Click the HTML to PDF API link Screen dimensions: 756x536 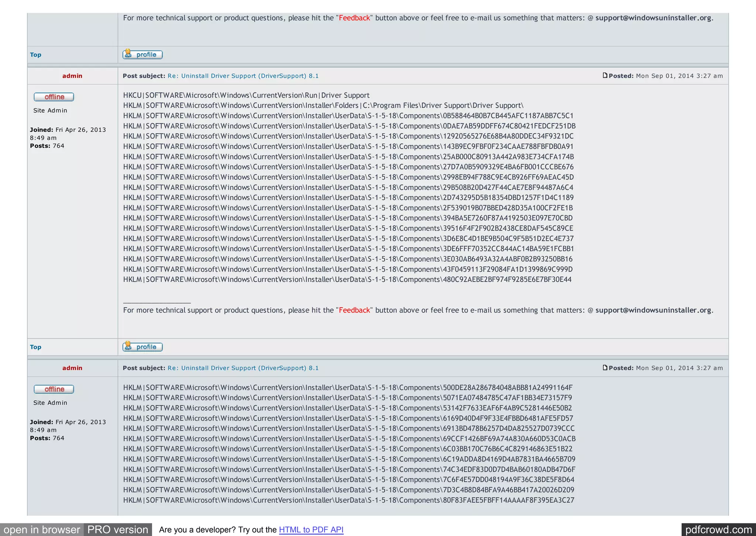[x=311, y=530]
